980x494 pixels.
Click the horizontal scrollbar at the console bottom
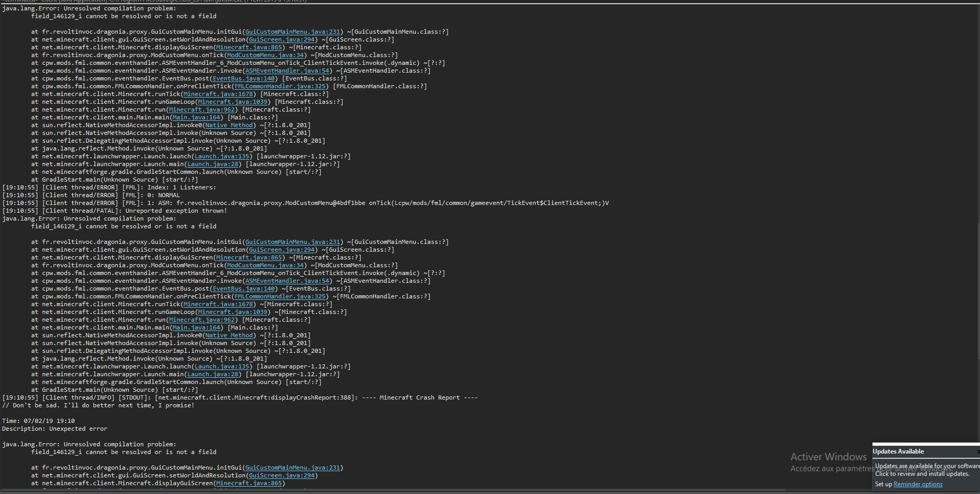pos(415,490)
